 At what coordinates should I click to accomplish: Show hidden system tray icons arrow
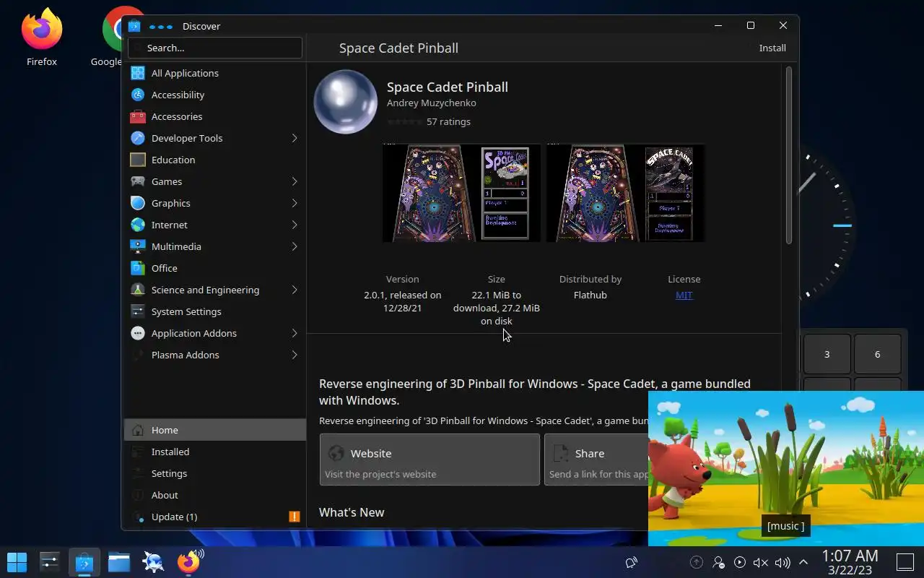tap(803, 562)
